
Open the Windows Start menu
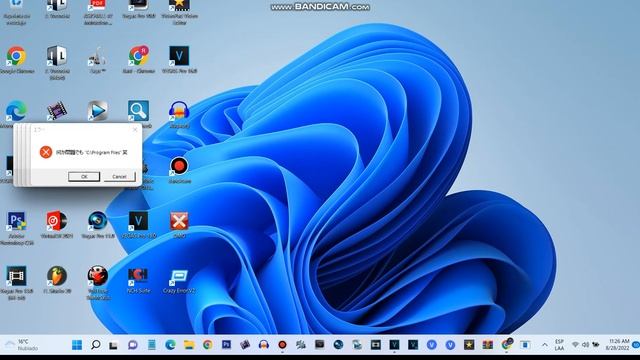[x=77, y=345]
